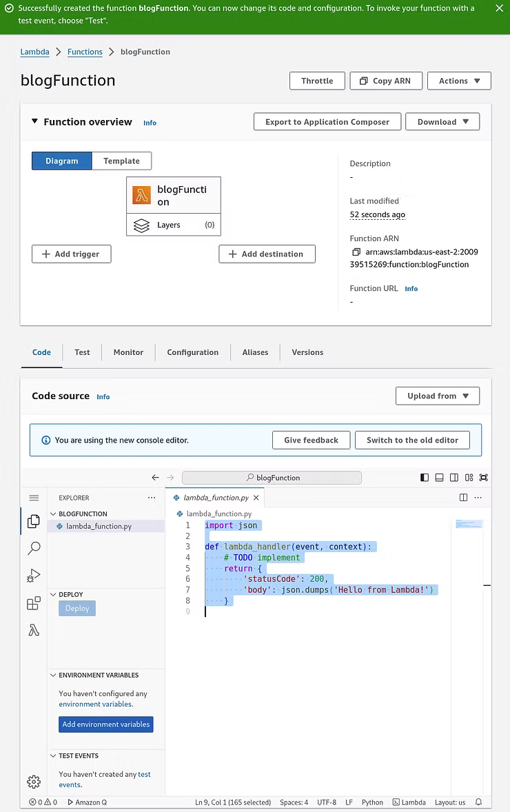Click the Lambda item in status bar

pos(409,802)
